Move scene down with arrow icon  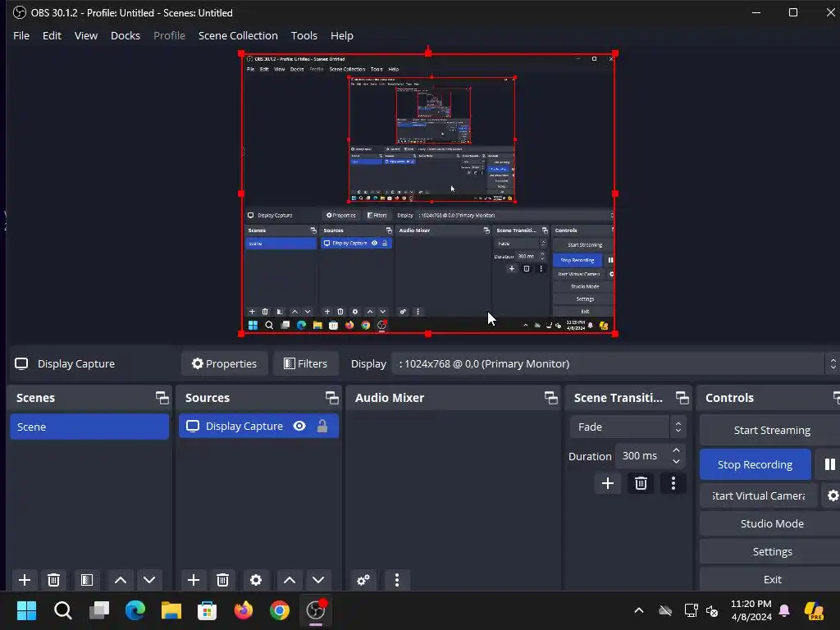point(149,580)
